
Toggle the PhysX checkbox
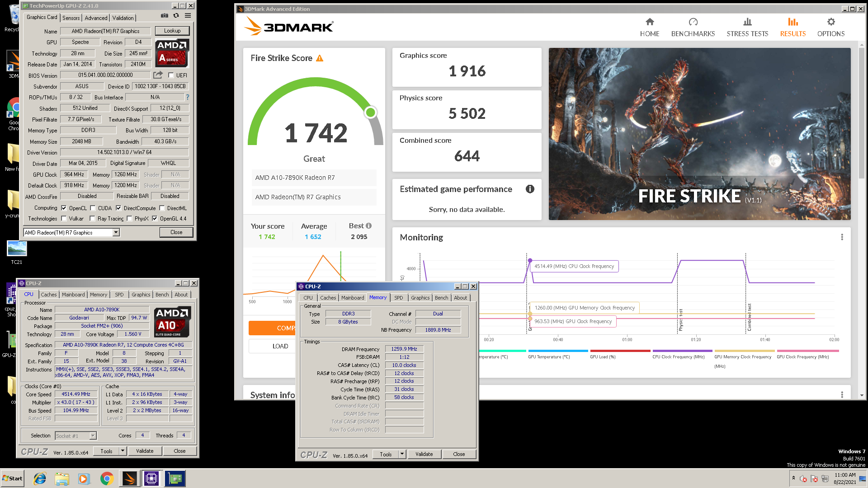click(x=129, y=219)
